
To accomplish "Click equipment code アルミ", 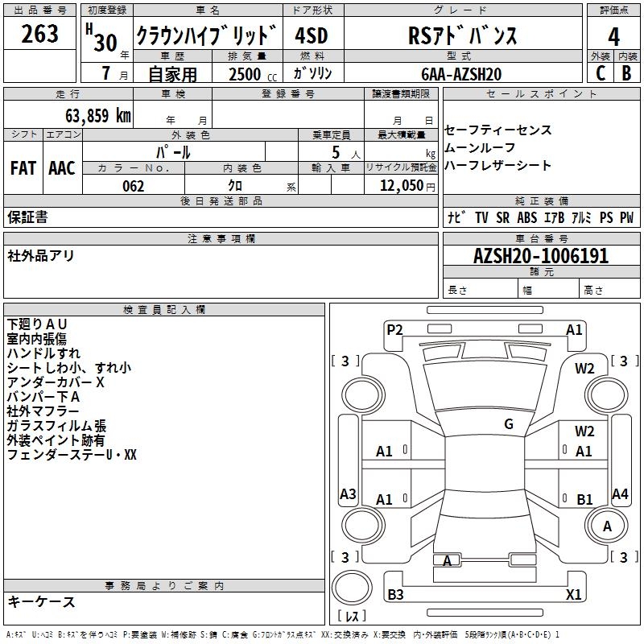I will [581, 217].
